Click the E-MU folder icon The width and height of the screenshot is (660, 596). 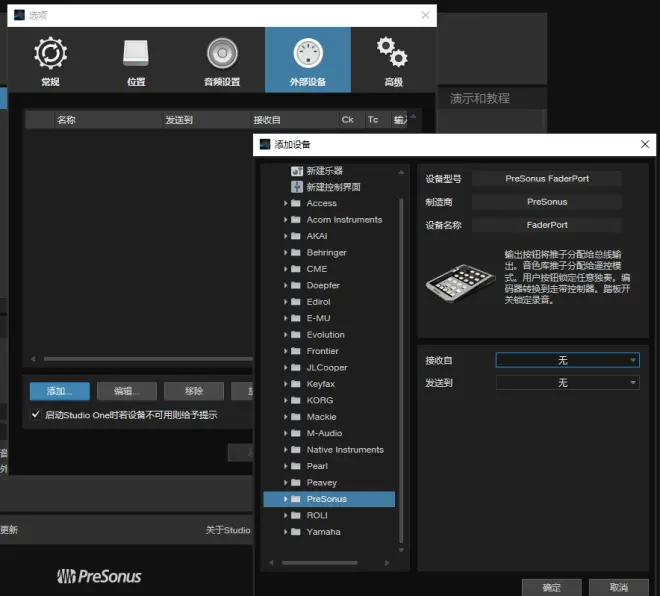pos(296,318)
